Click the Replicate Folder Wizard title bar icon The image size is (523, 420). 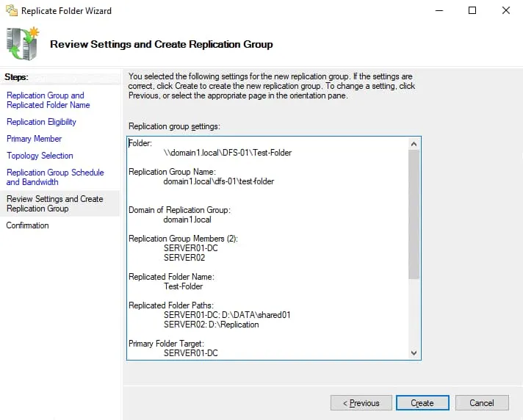point(10,11)
